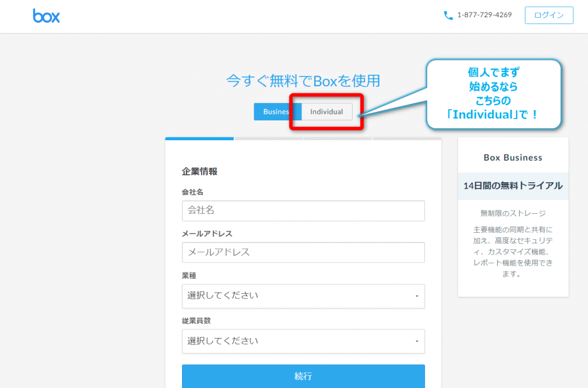Click the fourth progress step segment
Viewport: 588px width, 388px height.
[x=407, y=139]
